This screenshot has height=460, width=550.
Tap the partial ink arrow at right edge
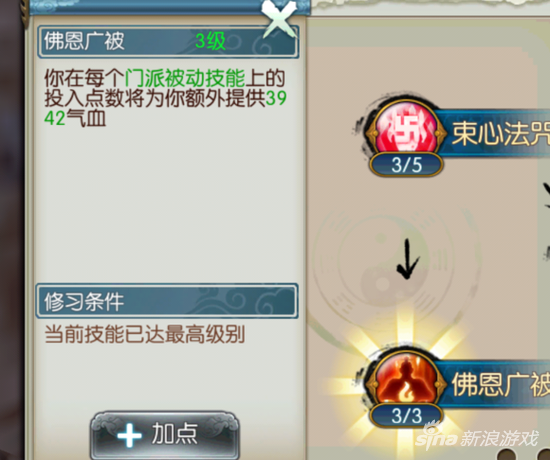pyautogui.click(x=546, y=193)
